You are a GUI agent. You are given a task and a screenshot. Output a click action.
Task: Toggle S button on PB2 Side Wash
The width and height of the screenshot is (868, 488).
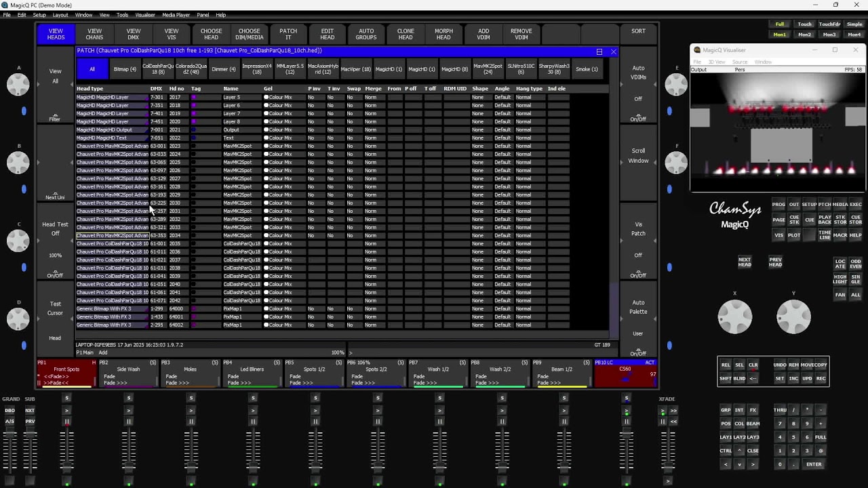[x=129, y=398]
